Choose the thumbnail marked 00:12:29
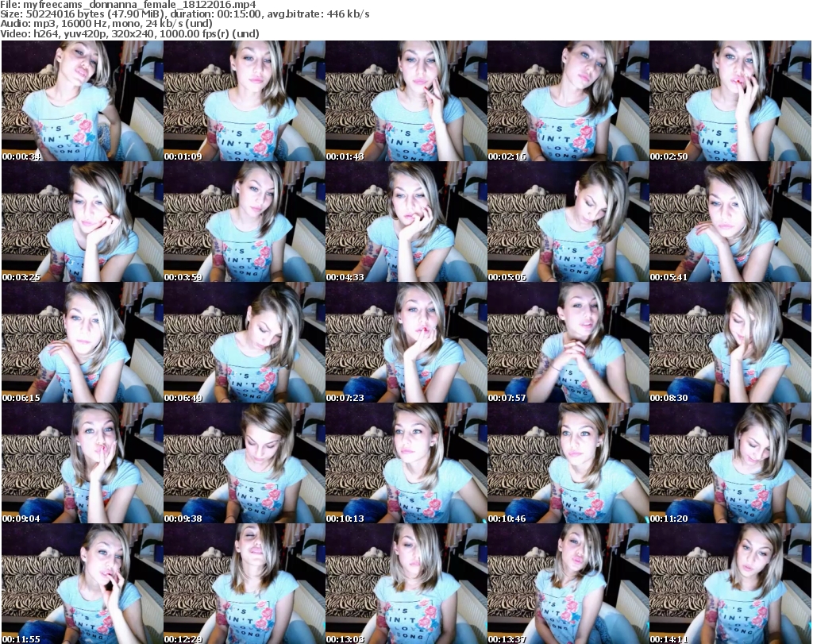Viewport: 813px width, 644px height. pyautogui.click(x=245, y=584)
